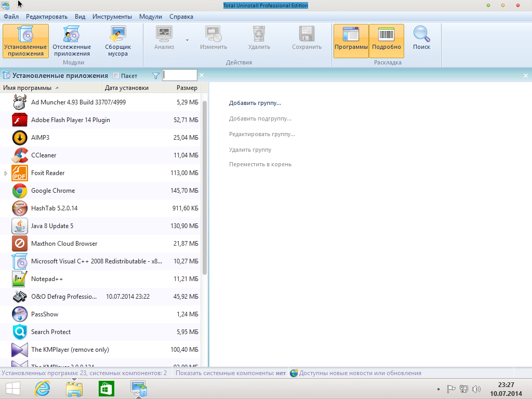Click the "10.07.2014 23:22" install date
532x399 pixels.
pyautogui.click(x=128, y=297)
